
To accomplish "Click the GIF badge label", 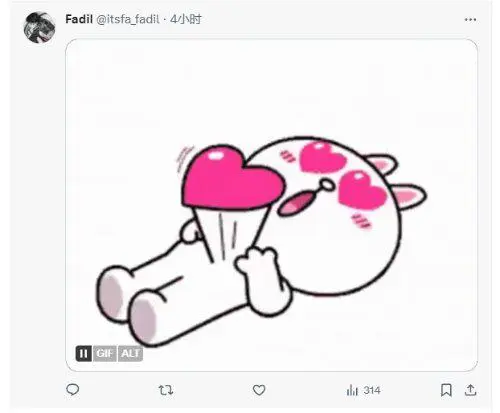I will click(105, 354).
